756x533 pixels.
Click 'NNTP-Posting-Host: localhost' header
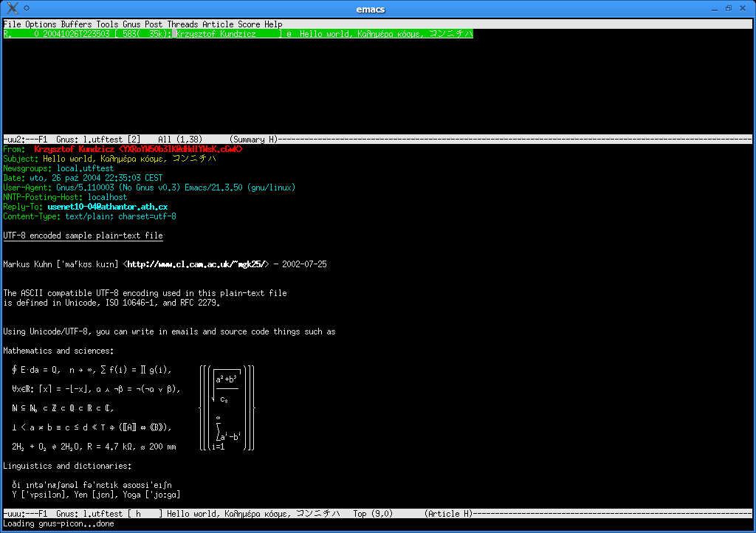[65, 197]
